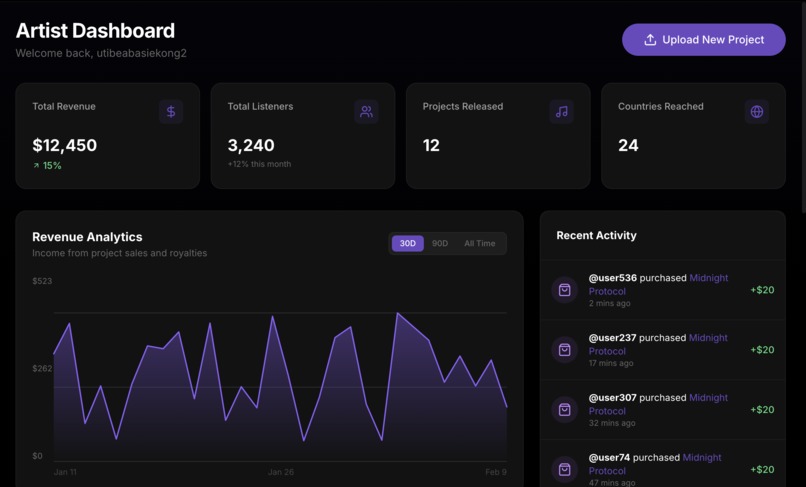Click the music note icon on Projects Released
Viewport: 806px width, 487px height.
562,112
